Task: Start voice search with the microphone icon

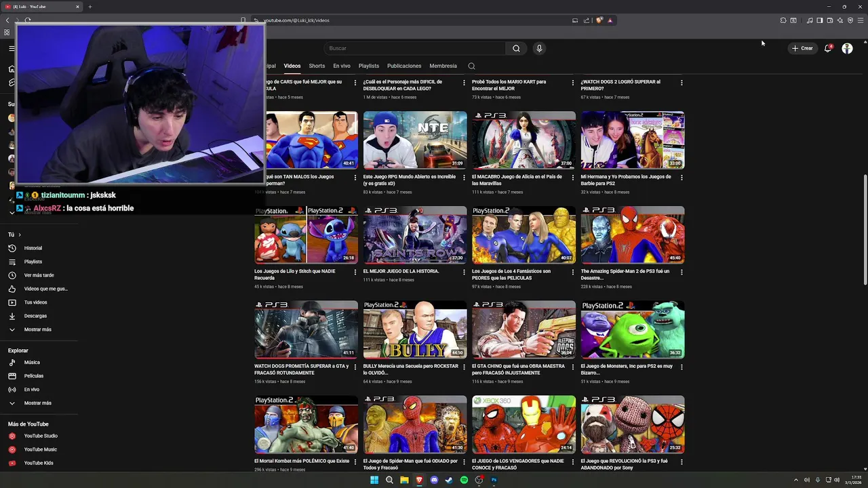Action: pyautogui.click(x=539, y=48)
